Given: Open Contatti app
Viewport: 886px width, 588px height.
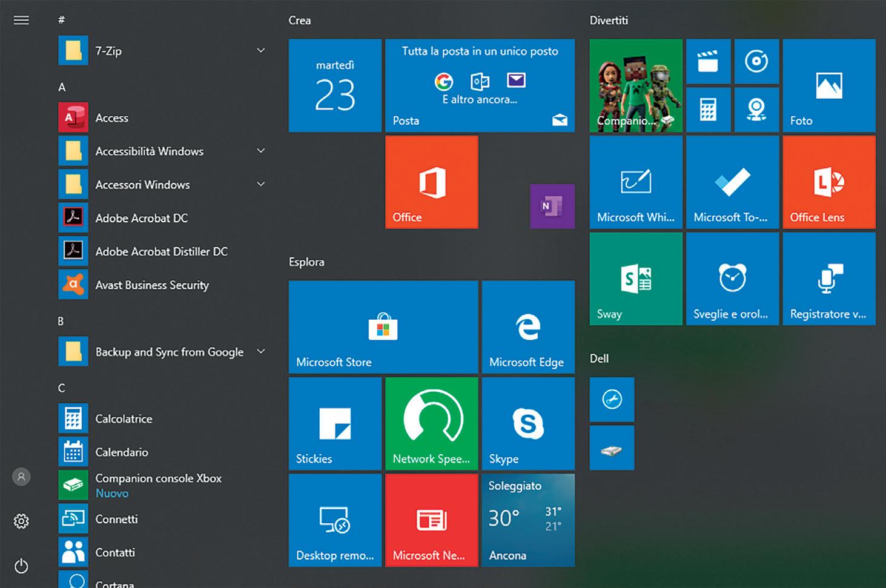Looking at the screenshot, I should click(x=162, y=552).
